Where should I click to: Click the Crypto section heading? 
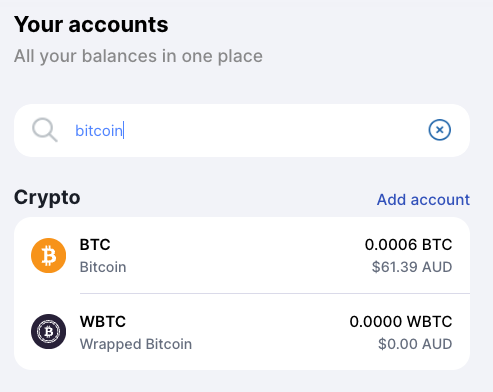click(47, 198)
